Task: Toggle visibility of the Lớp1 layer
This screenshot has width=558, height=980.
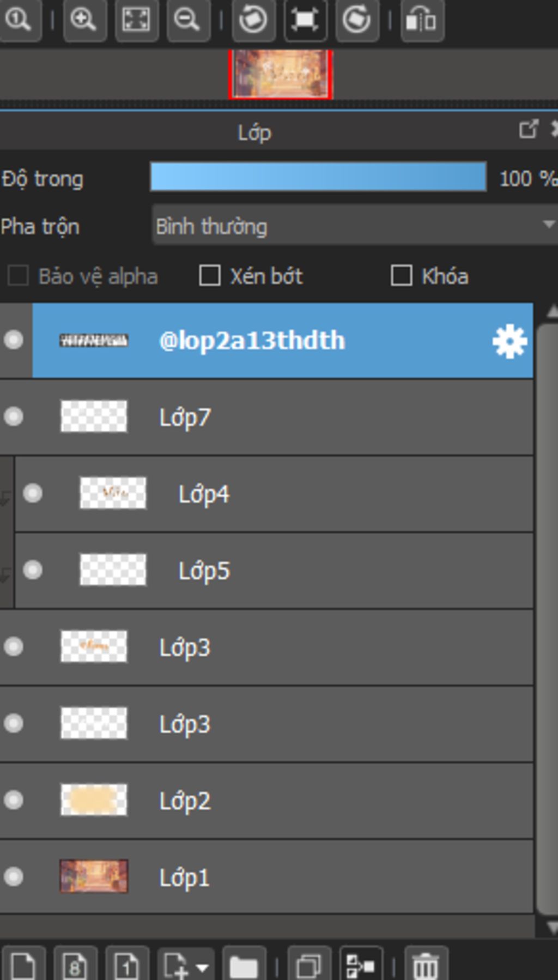Action: [x=14, y=877]
